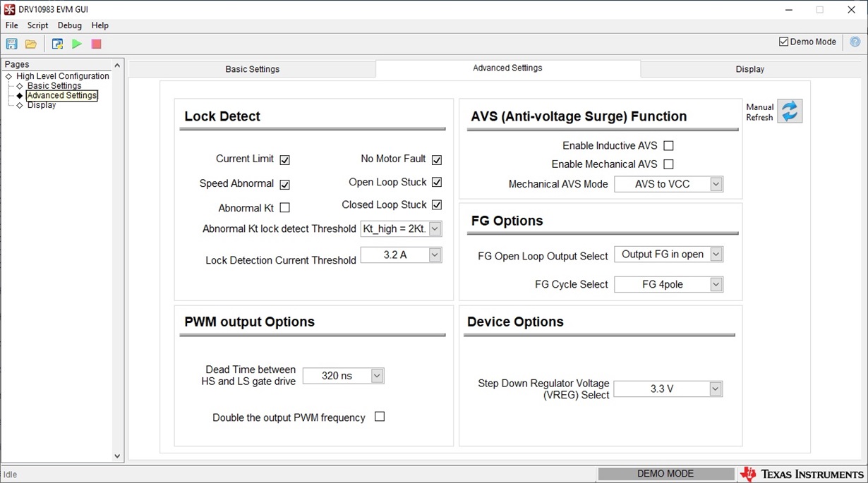Expand the FG Cycle Select dropdown
The height and width of the screenshot is (483, 868).
coord(716,284)
